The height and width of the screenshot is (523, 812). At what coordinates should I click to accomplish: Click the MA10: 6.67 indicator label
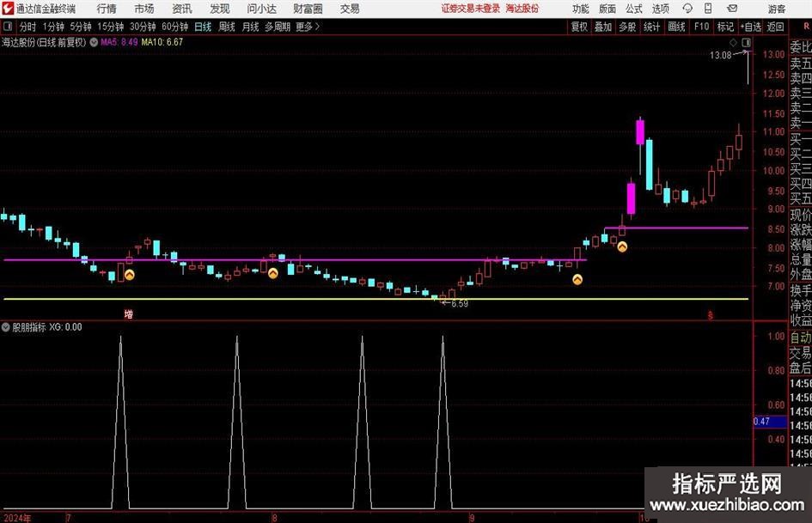tap(162, 42)
